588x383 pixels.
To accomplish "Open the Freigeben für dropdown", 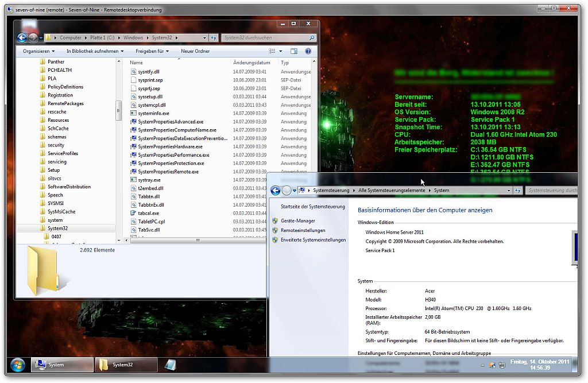I will coord(152,51).
